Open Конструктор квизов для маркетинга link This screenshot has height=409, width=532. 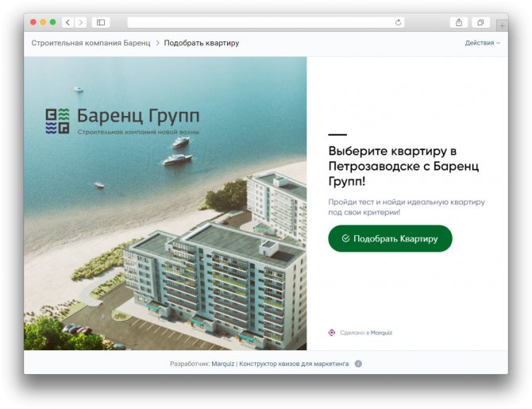pyautogui.click(x=294, y=364)
